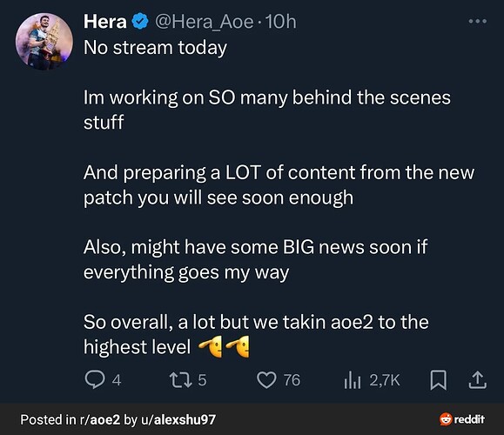Open the three-dot more options menu
The height and width of the screenshot is (435, 504).
pyautogui.click(x=477, y=21)
